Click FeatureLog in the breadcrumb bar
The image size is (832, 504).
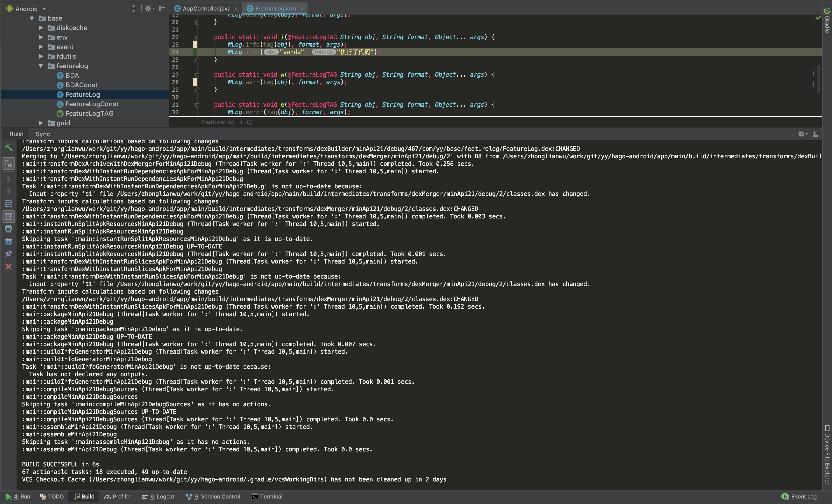pyautogui.click(x=218, y=122)
